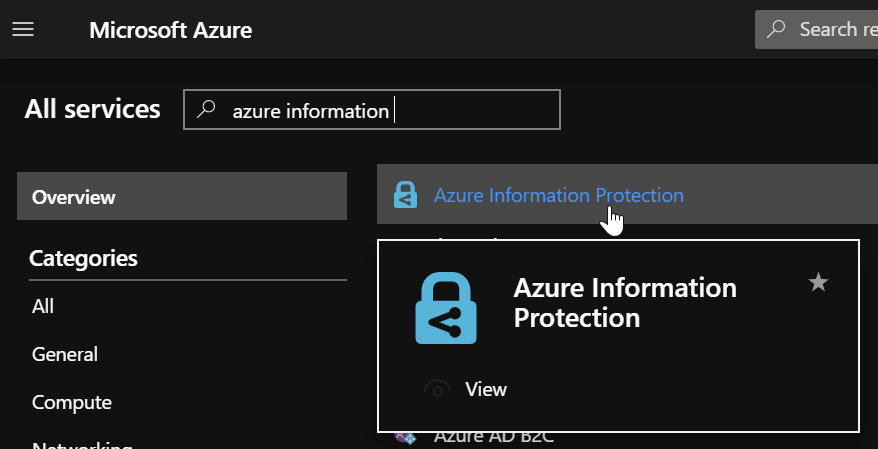Click the magnifier icon in top search bar

(776, 30)
